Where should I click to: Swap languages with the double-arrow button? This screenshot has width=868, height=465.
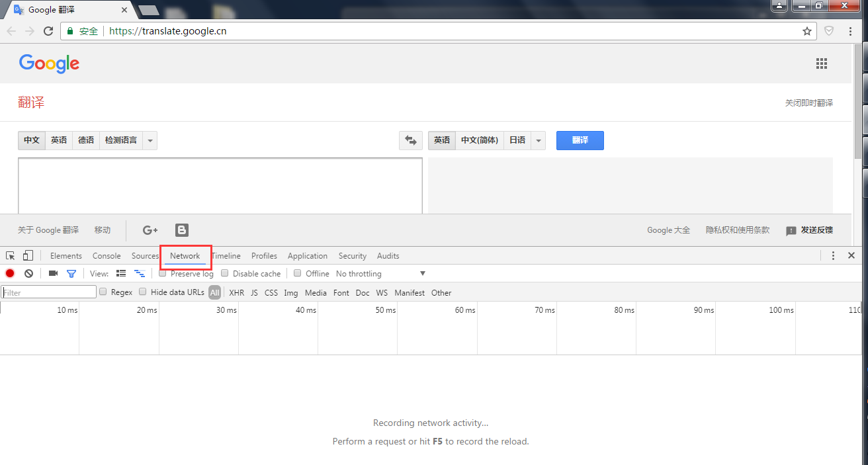411,140
